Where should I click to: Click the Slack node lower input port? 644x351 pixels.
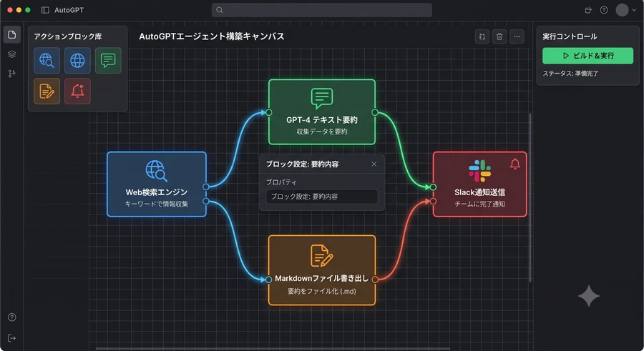433,201
